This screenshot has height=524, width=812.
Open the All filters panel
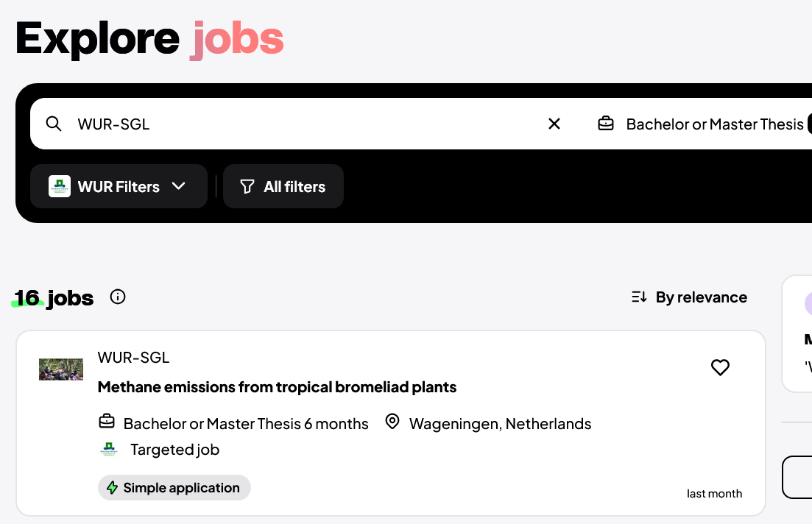click(x=283, y=187)
